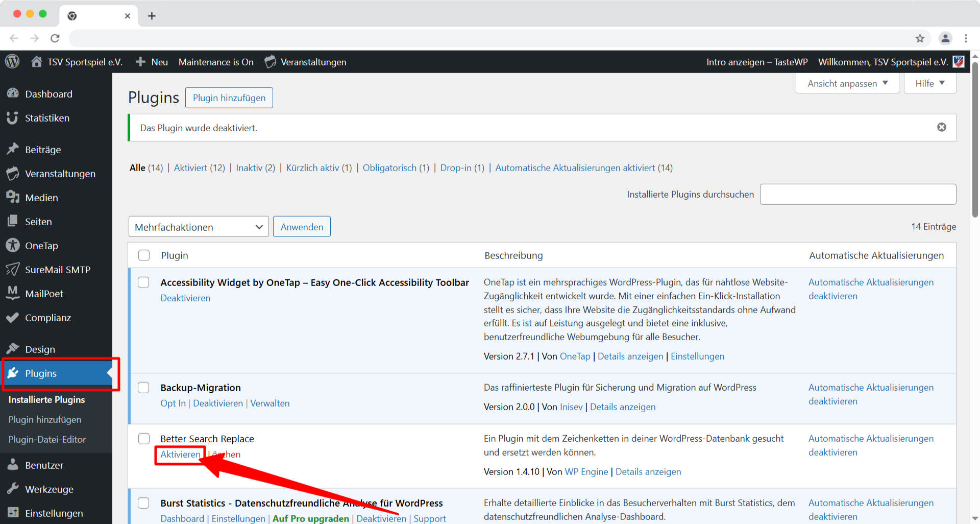Open Plugin hinzufügen in sidebar submenu

45,419
